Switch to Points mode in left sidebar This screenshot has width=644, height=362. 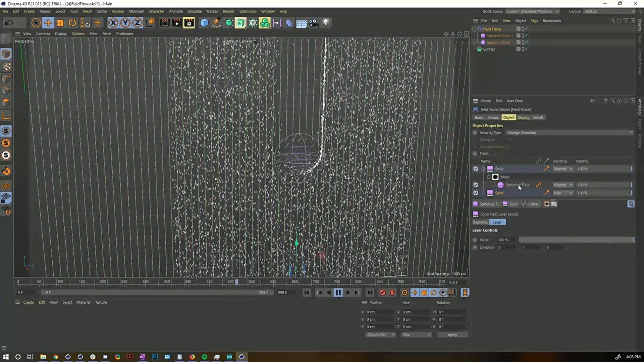point(6,78)
